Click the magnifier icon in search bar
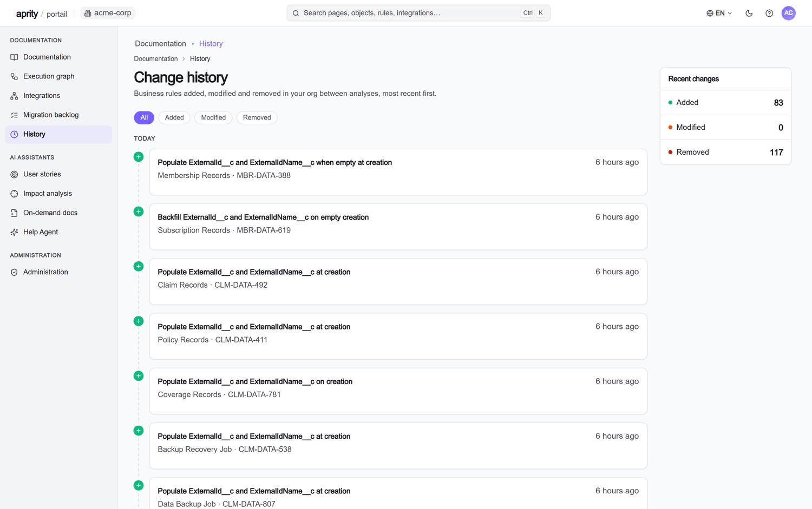 pyautogui.click(x=296, y=13)
